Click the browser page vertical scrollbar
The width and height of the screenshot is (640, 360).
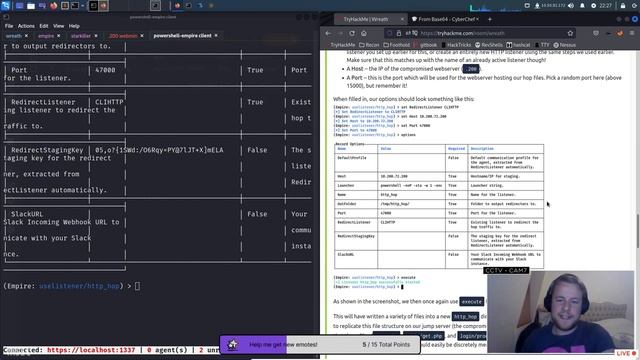pyautogui.click(x=638, y=231)
